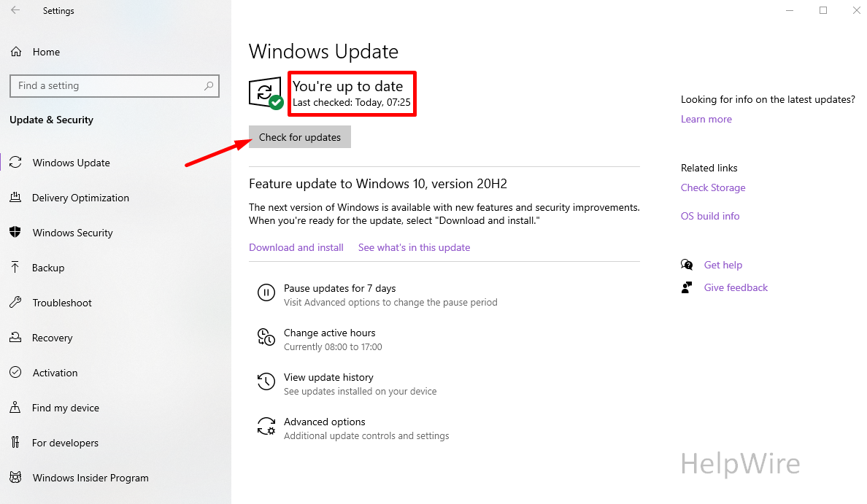Viewport: 867px width, 504px height.
Task: Click the update status icon with green check
Action: (266, 93)
